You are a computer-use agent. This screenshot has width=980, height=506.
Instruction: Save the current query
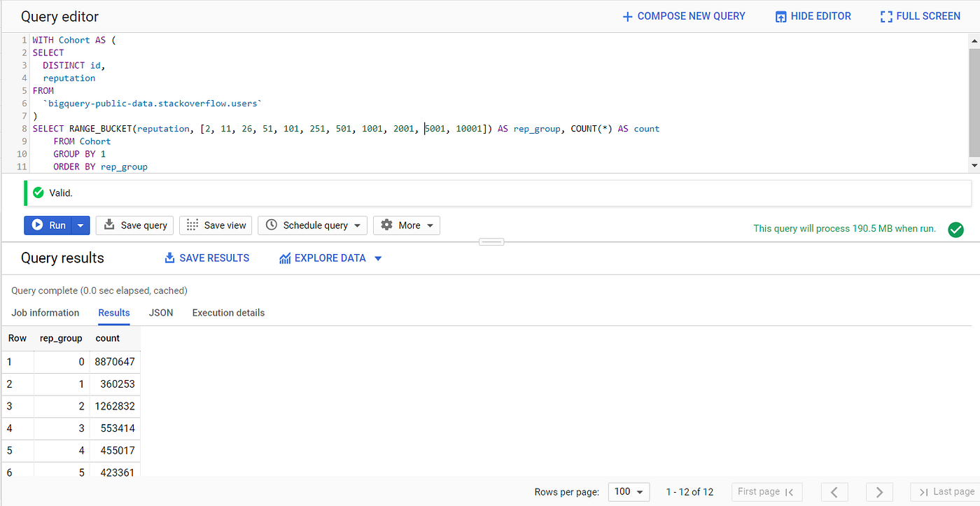[134, 225]
